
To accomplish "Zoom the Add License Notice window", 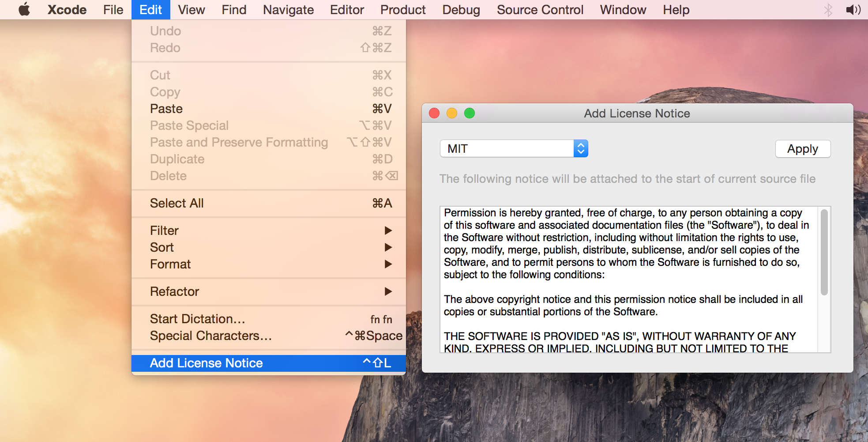I will point(470,113).
